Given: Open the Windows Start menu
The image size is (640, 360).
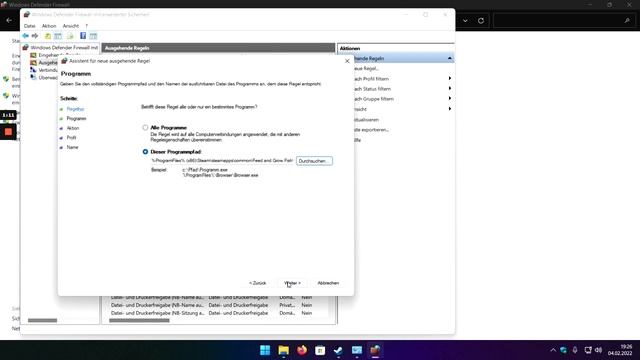Looking at the screenshot, I should [x=265, y=350].
